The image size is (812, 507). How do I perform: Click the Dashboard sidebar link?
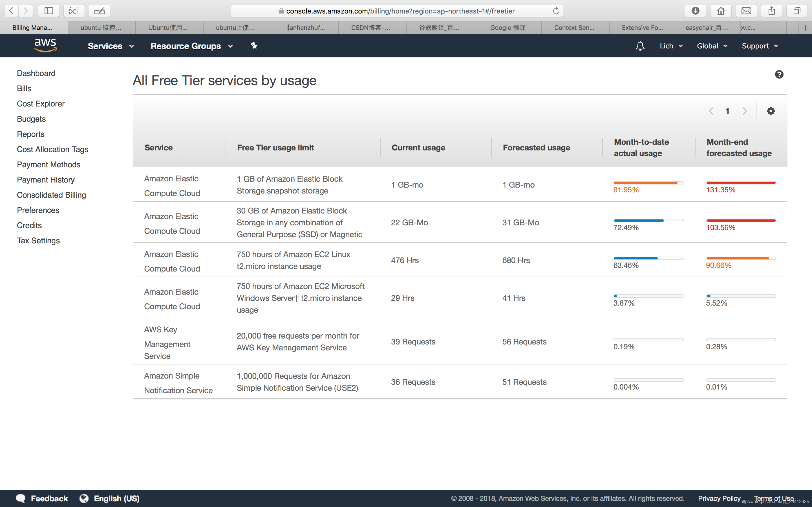[x=36, y=73]
